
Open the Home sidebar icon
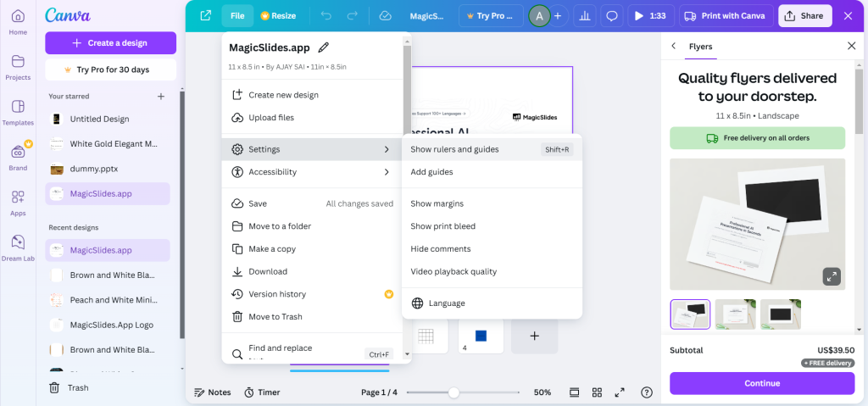pos(18,22)
